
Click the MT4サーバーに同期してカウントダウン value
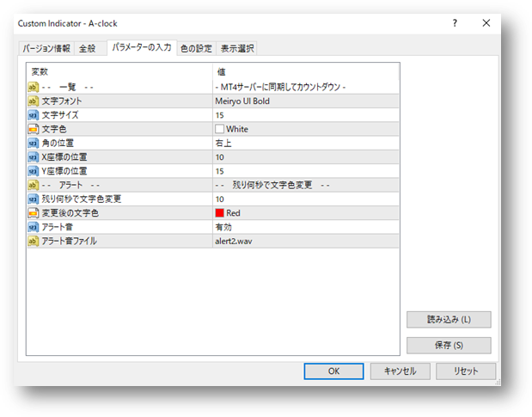coord(280,87)
